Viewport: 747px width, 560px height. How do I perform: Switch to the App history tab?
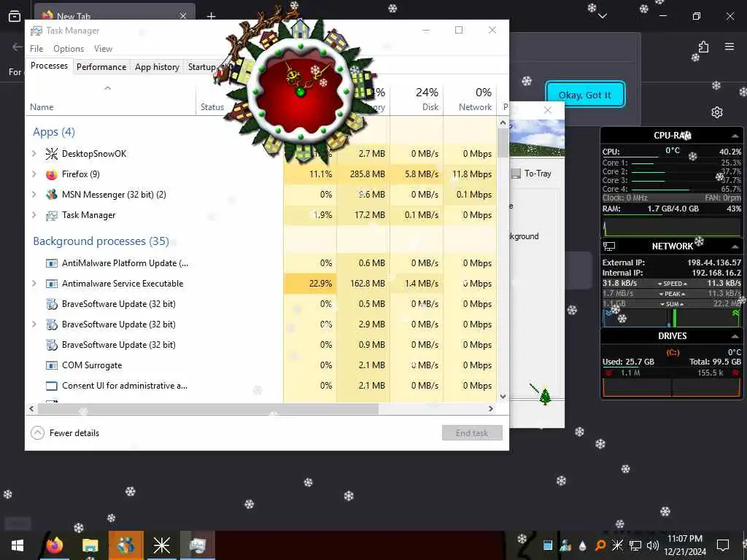pos(157,67)
